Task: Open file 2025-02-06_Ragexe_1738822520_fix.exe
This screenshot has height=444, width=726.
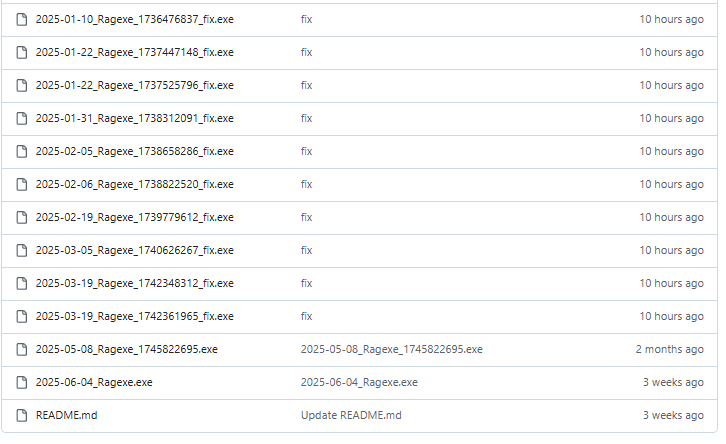Action: click(135, 184)
